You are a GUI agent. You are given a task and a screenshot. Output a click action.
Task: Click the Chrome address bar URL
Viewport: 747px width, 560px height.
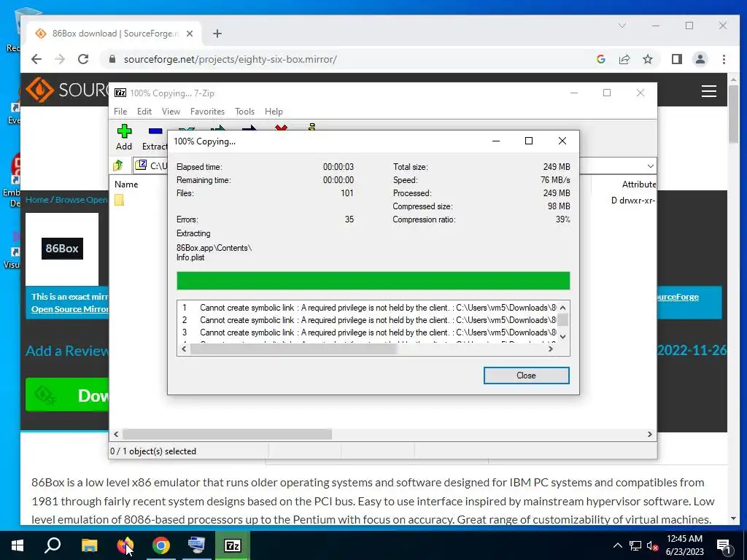tap(230, 59)
